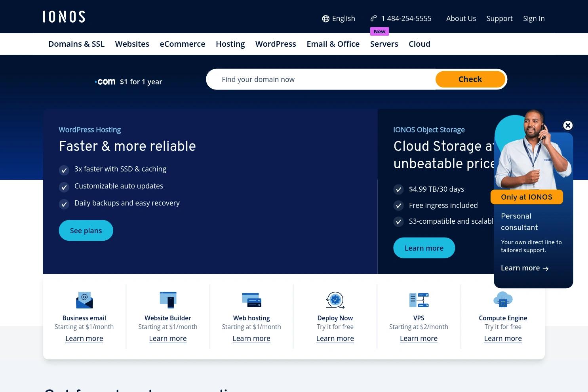Close the personal consultant popup
Image resolution: width=588 pixels, height=392 pixels.
point(568,126)
